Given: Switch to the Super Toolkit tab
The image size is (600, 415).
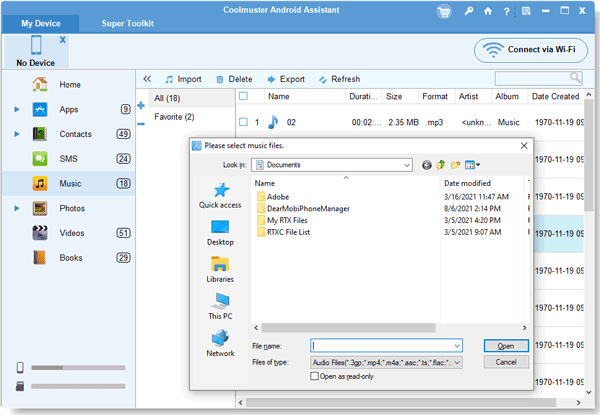Looking at the screenshot, I should tap(127, 23).
